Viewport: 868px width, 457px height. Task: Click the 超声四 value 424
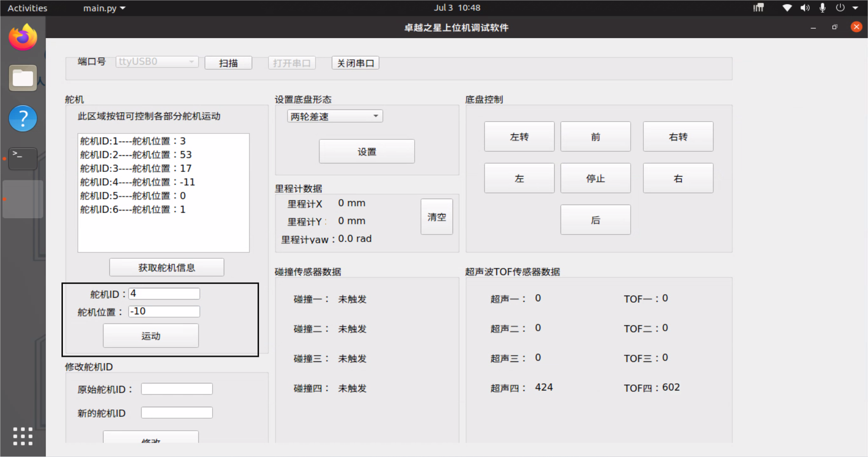544,387
